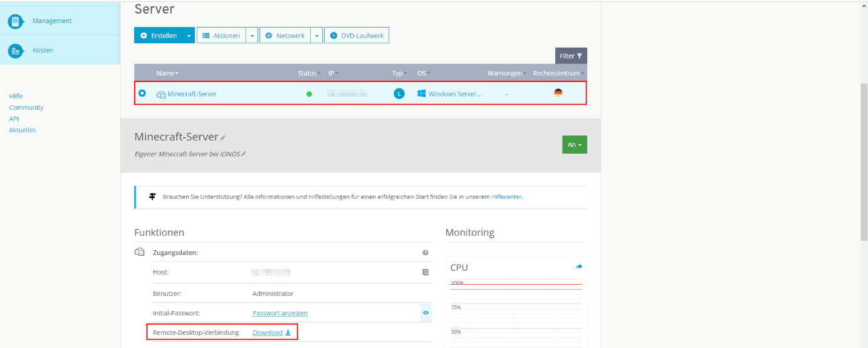The image size is (868, 348).
Task: Click the CPU chart area
Action: (x=516, y=314)
